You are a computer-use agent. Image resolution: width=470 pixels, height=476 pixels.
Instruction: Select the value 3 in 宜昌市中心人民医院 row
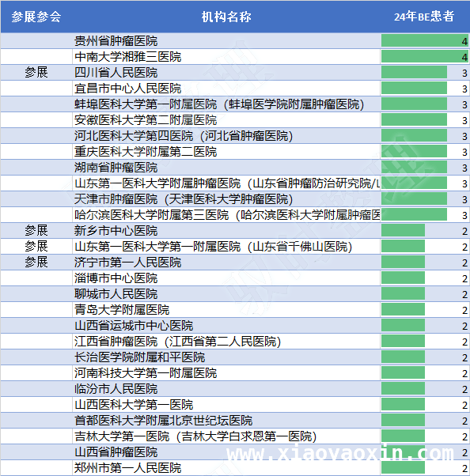464,89
